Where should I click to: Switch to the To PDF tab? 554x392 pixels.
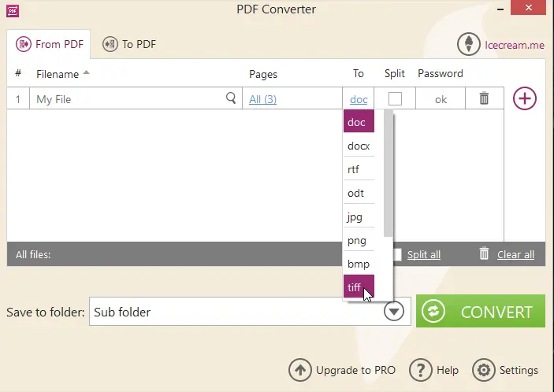(129, 44)
